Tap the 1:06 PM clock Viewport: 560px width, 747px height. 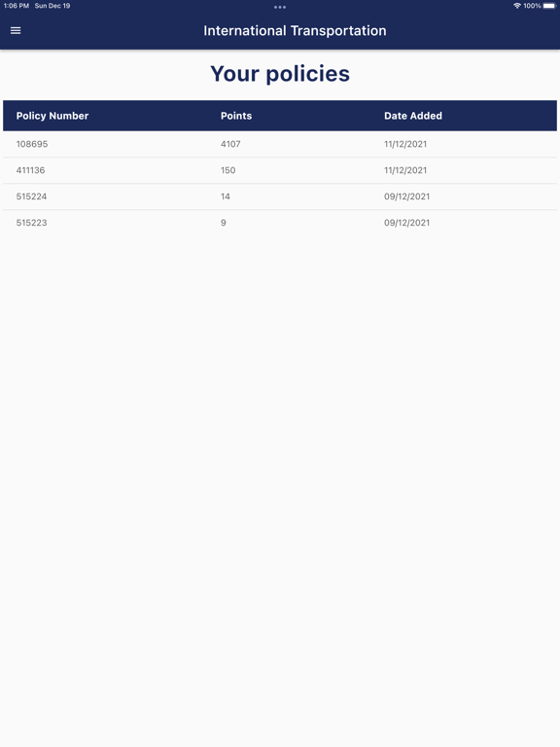coord(17,6)
